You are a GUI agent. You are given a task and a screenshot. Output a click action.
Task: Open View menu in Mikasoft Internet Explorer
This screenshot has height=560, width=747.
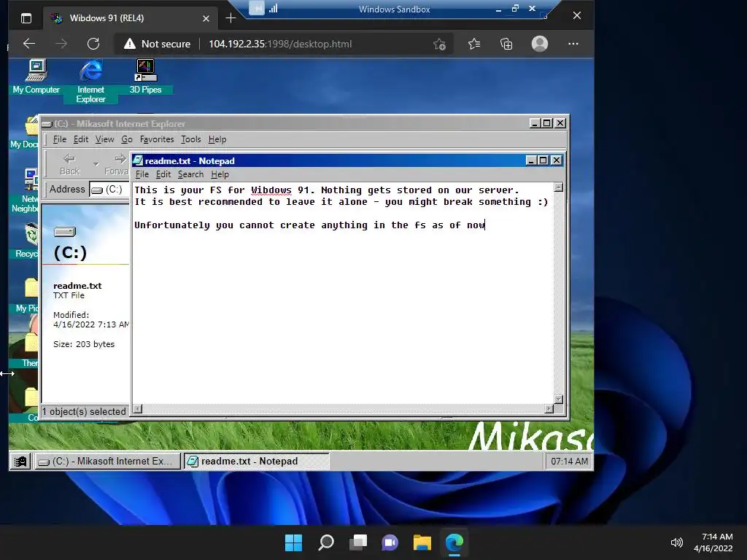[x=104, y=139]
